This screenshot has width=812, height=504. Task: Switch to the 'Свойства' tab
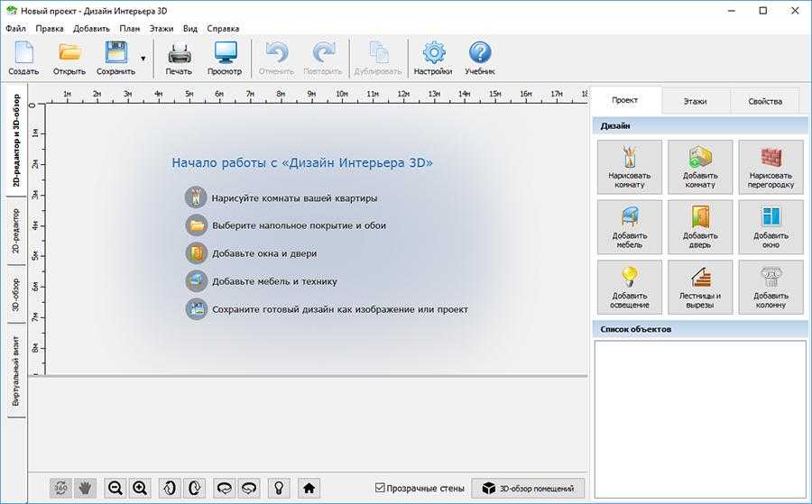click(x=764, y=101)
